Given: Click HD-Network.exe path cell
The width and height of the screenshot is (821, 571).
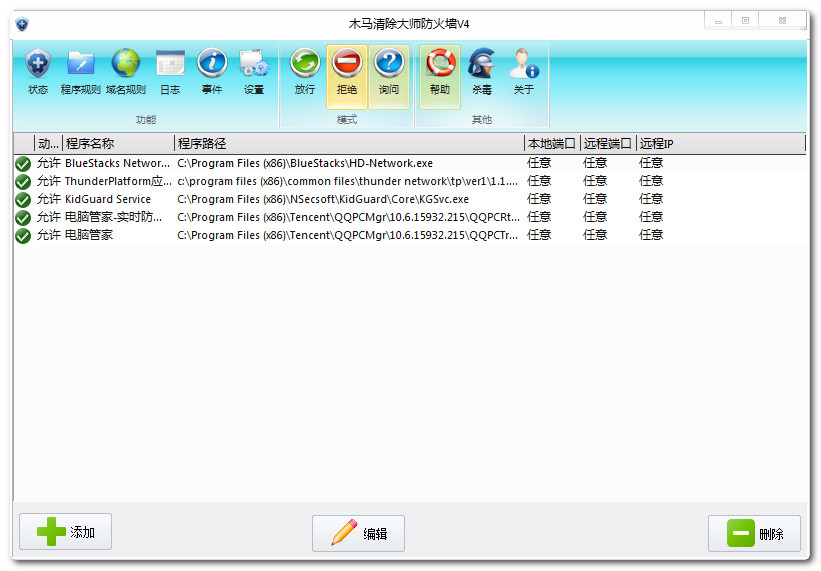Looking at the screenshot, I should (305, 163).
